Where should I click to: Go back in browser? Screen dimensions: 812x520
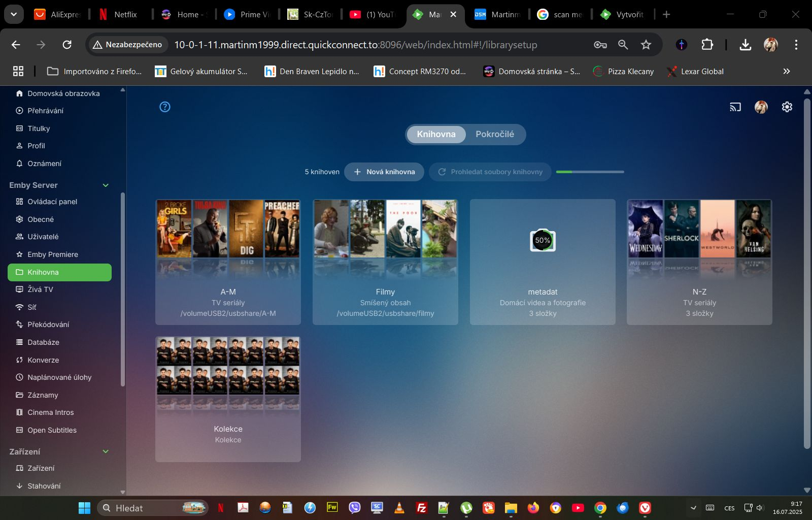[x=16, y=45]
